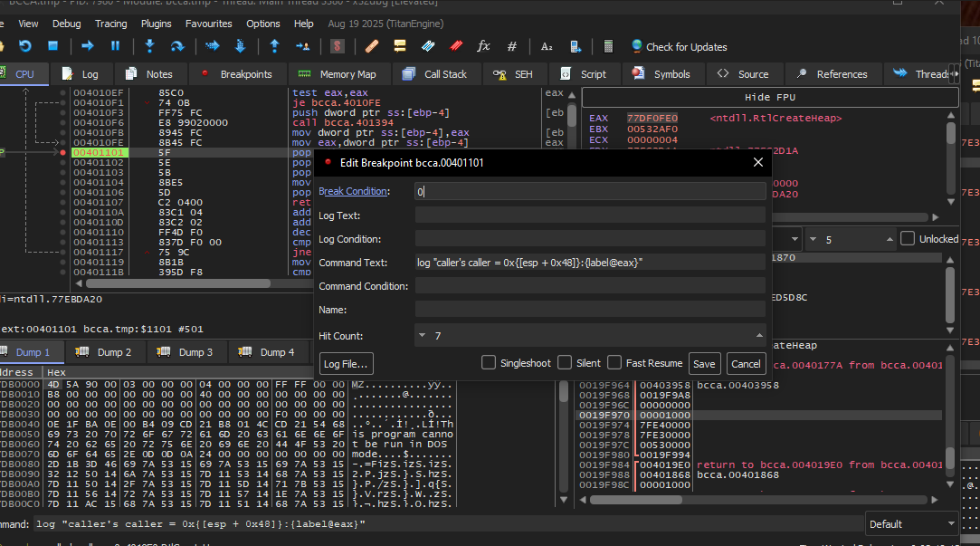The height and width of the screenshot is (546, 980).
Task: Click the Stop (square) toolbar icon
Action: 53,45
